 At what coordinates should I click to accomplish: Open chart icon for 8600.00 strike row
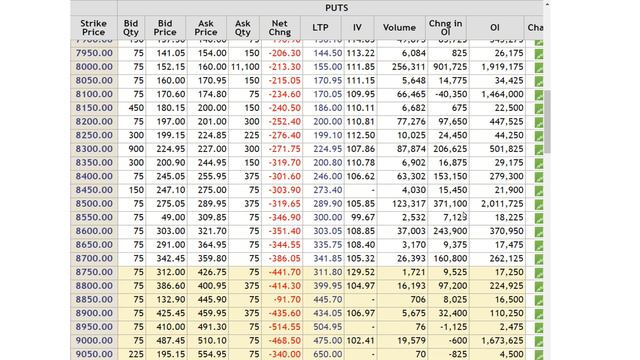(539, 232)
